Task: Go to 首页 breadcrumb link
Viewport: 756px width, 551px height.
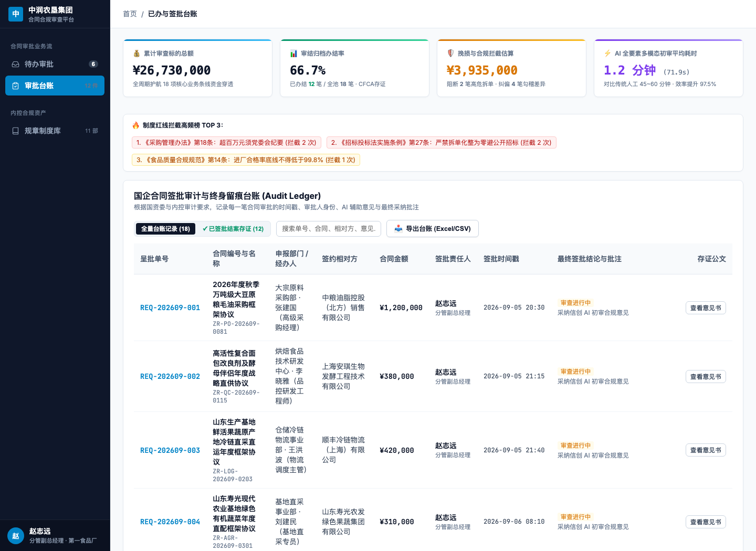Action: click(x=130, y=14)
